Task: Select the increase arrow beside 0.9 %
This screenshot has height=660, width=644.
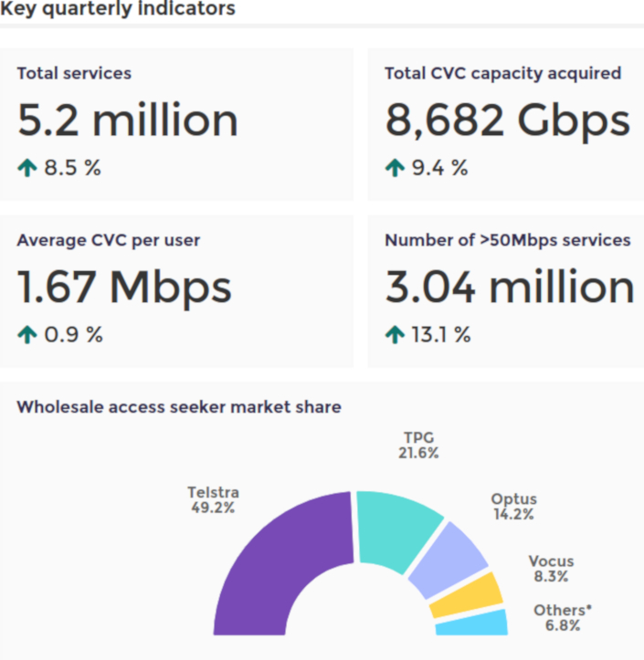Action: click(26, 335)
